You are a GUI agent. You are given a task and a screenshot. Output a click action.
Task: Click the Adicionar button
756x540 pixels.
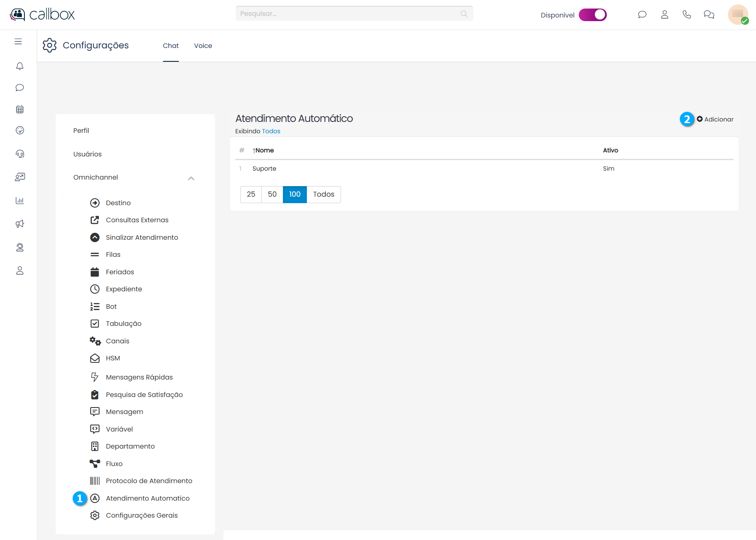(715, 119)
